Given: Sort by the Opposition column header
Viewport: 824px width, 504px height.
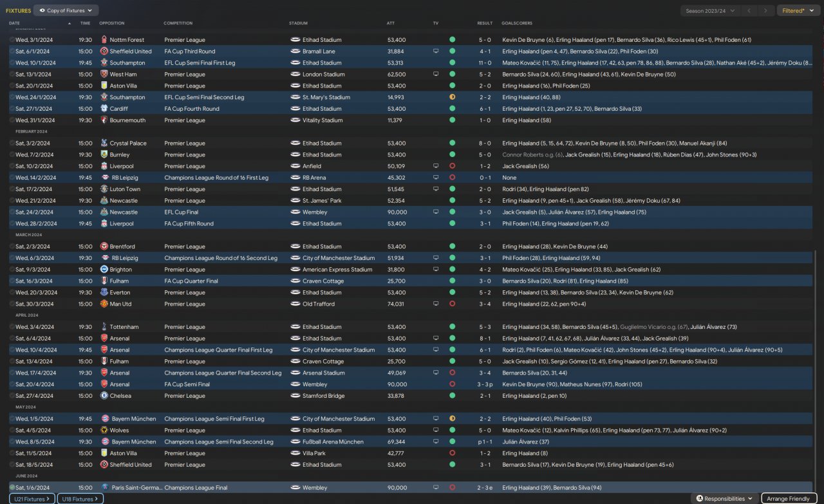Looking at the screenshot, I should [x=112, y=23].
